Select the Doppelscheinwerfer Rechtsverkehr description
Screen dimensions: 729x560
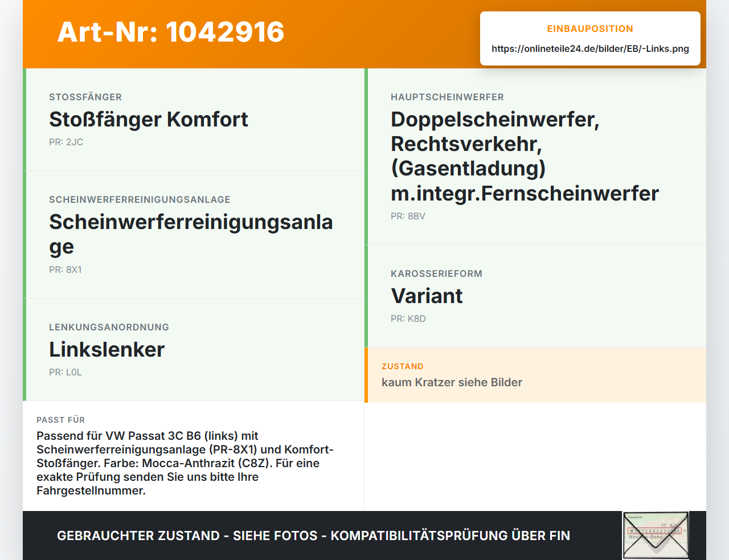[x=525, y=156]
